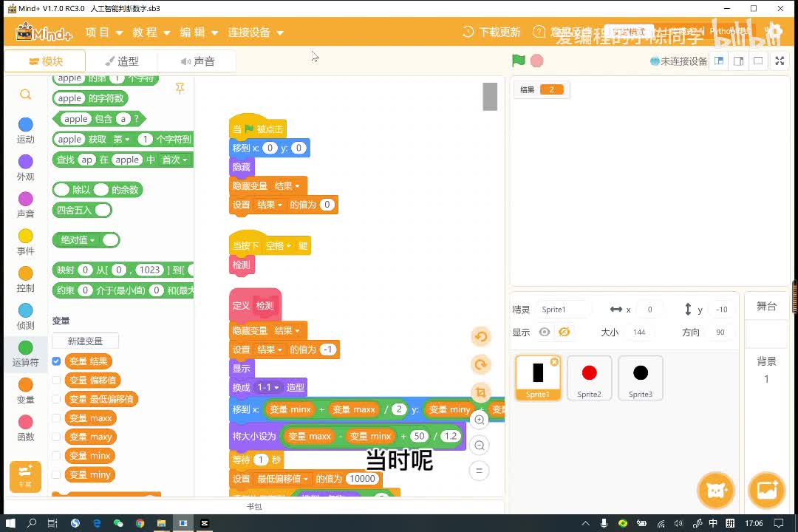Viewport: 798px width, 532px height.
Task: Open the 编辑 menu dropdown
Action: (x=199, y=33)
